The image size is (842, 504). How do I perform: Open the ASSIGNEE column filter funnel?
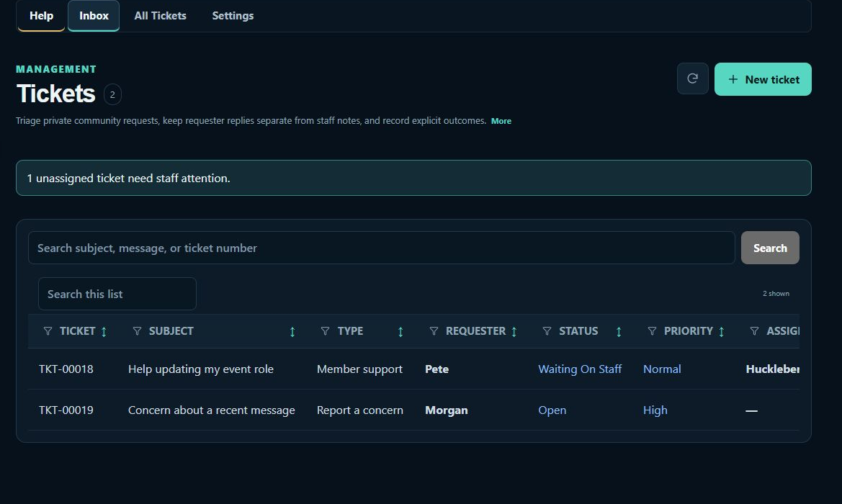754,331
